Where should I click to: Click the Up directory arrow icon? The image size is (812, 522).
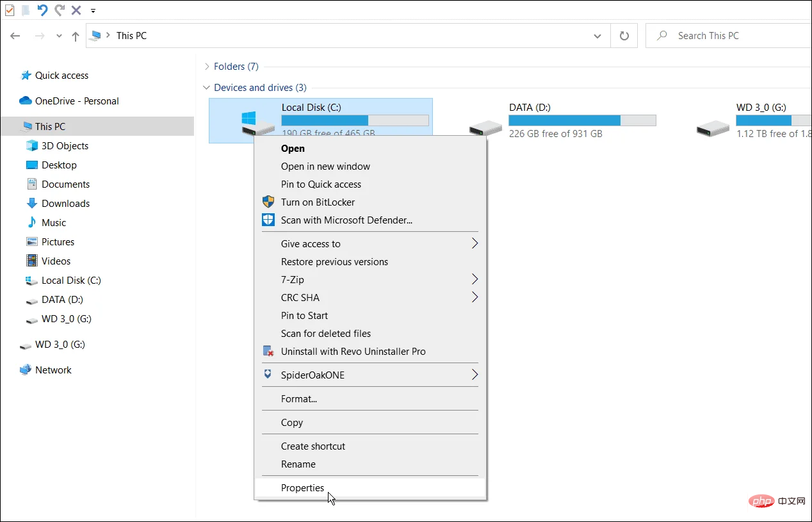click(x=76, y=37)
